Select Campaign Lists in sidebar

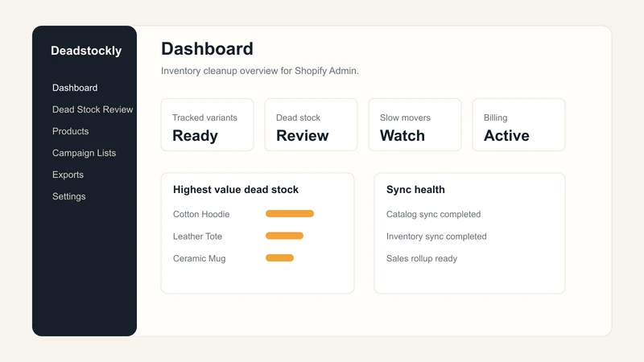tap(84, 153)
